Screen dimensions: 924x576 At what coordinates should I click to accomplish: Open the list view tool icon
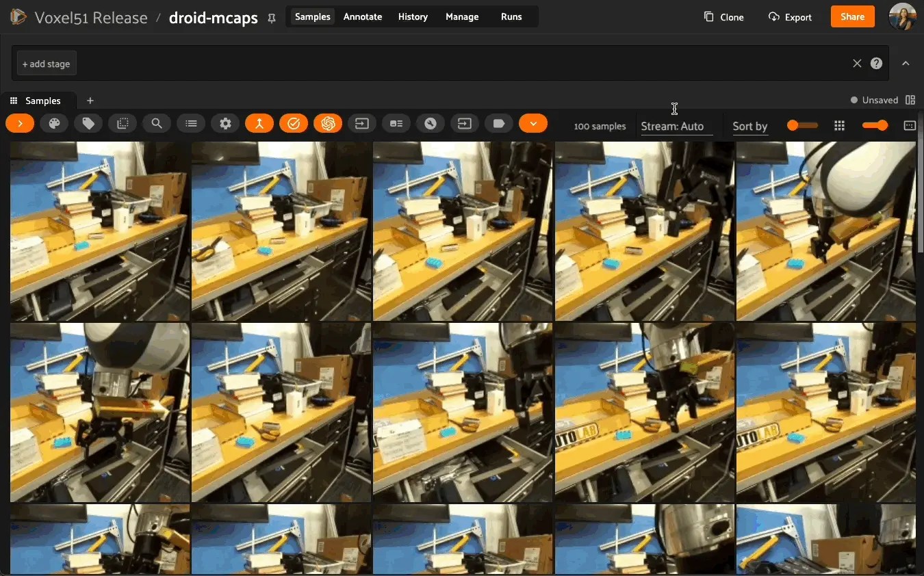[x=191, y=124]
